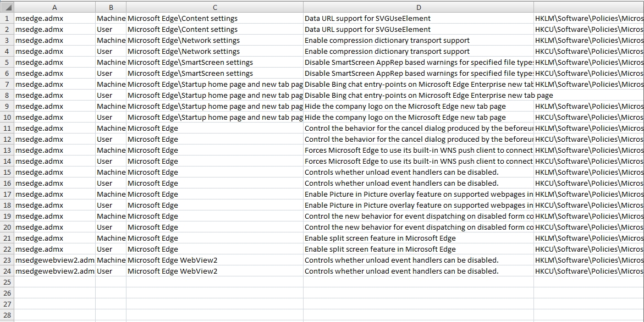Click unload event handlers cell in row 24
The width and height of the screenshot is (644, 322).
coord(419,271)
